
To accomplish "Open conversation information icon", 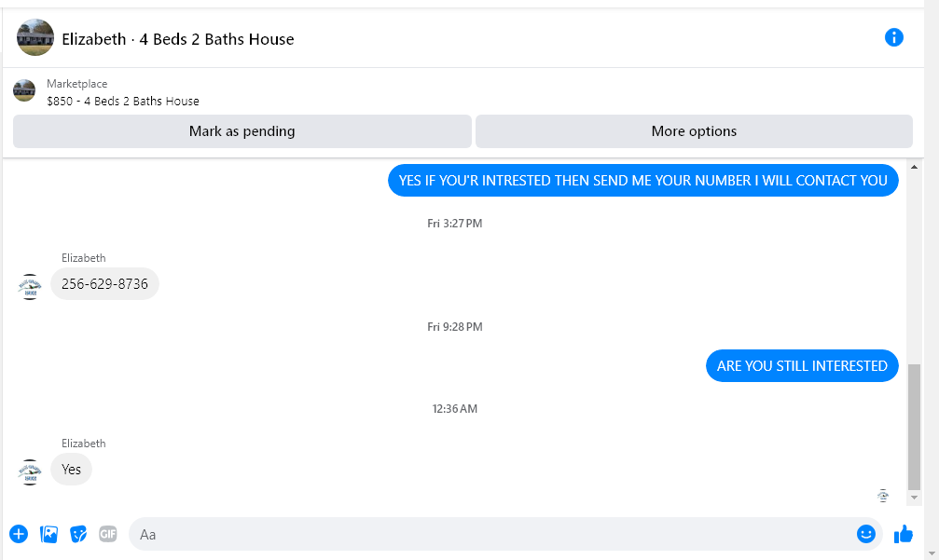I will pyautogui.click(x=893, y=37).
